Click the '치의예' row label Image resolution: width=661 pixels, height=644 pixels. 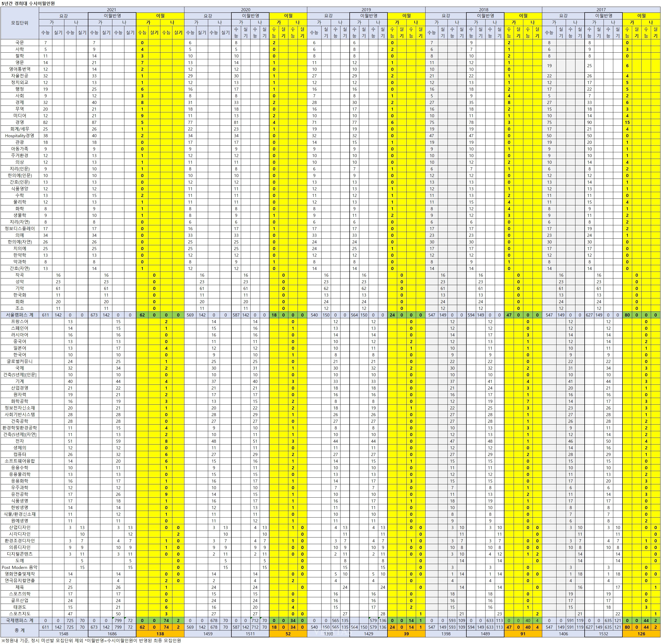coord(20,249)
